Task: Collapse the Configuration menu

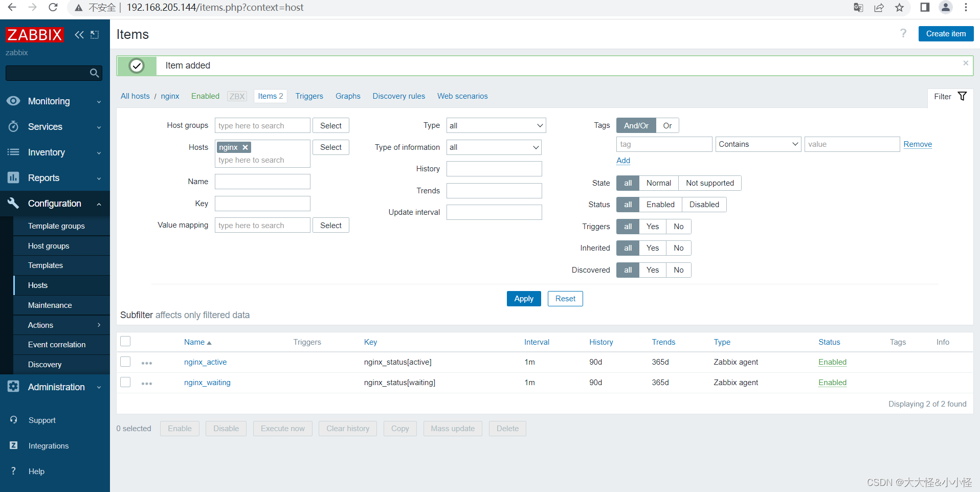Action: click(55, 204)
